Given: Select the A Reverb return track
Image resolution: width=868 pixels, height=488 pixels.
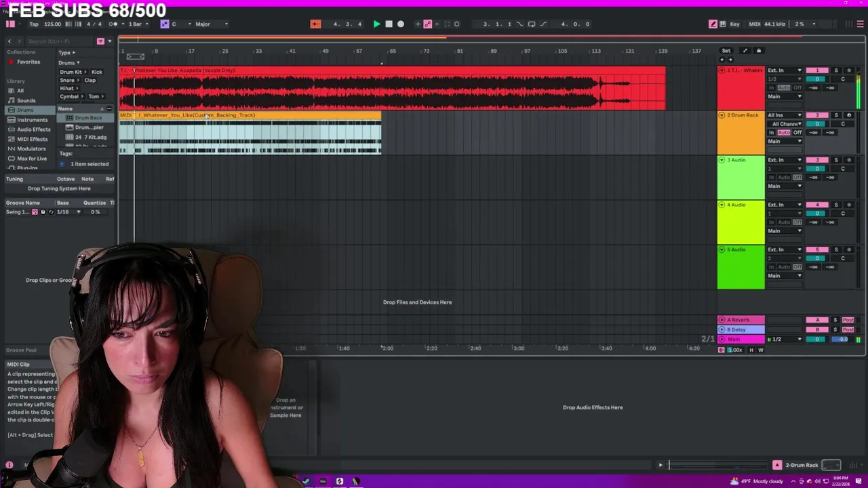Looking at the screenshot, I should pos(741,320).
